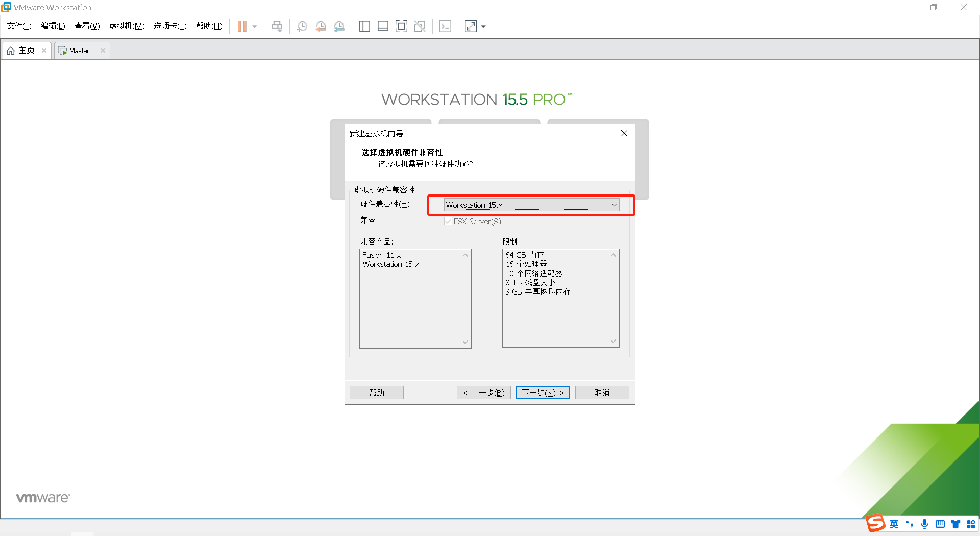Click the 10 个网络适配器 limit entry
The image size is (980, 536).
534,273
